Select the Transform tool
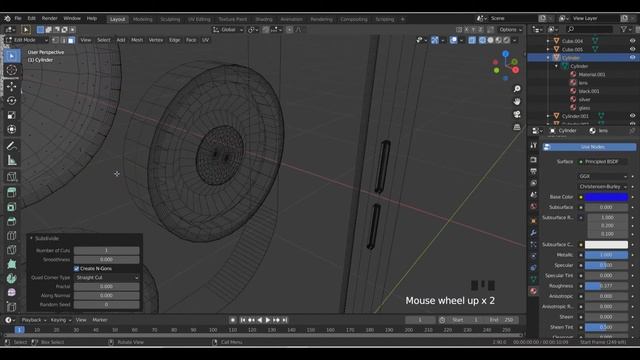This screenshot has height=360, width=640. (x=11, y=129)
